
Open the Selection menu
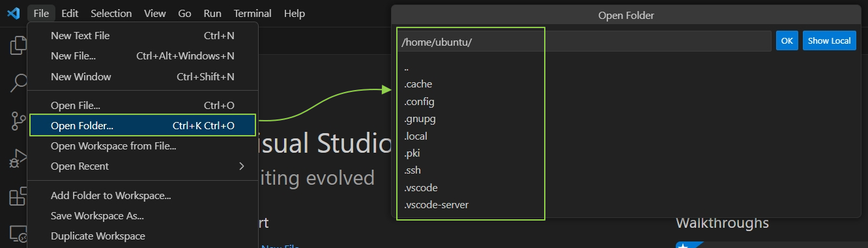(111, 13)
